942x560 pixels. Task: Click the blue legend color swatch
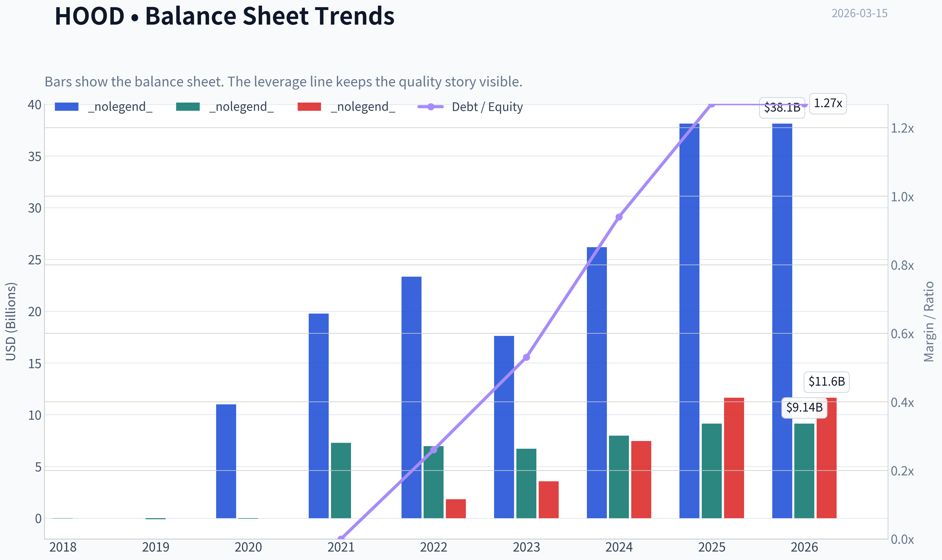coord(66,107)
